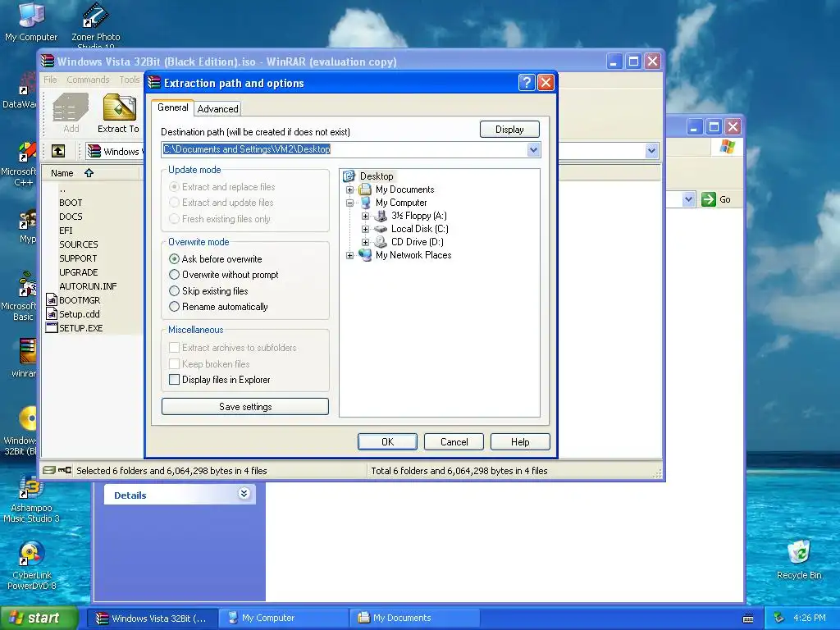This screenshot has width=840, height=630.
Task: Click the Save settings button
Action: pyautogui.click(x=245, y=407)
